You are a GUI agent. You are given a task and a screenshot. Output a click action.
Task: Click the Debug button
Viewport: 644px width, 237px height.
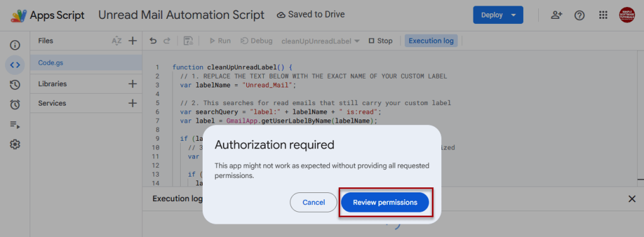click(x=256, y=41)
